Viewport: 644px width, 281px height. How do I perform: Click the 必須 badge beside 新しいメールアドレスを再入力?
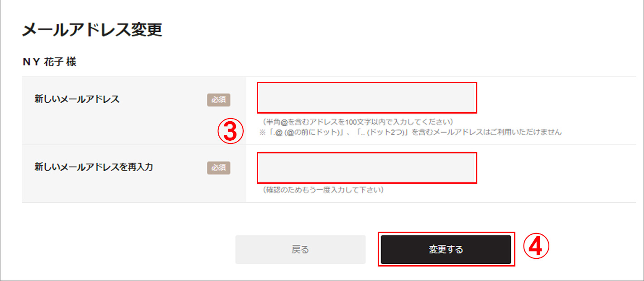click(219, 167)
